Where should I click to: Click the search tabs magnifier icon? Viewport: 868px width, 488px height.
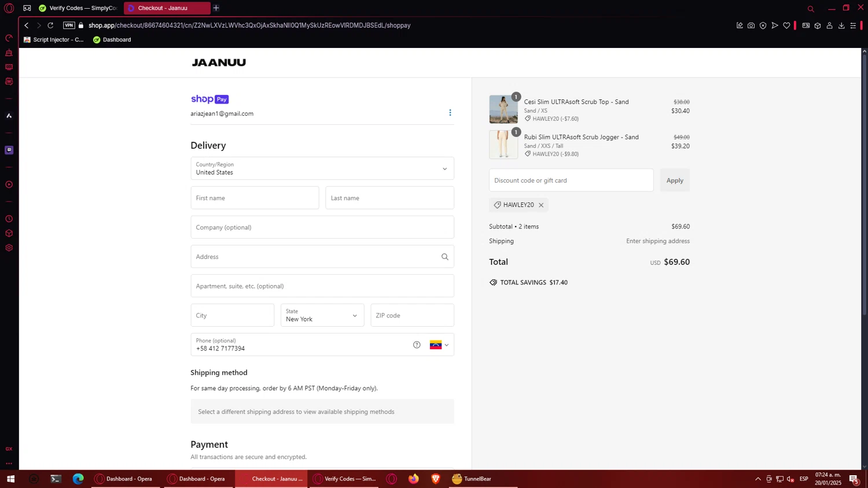(x=811, y=9)
